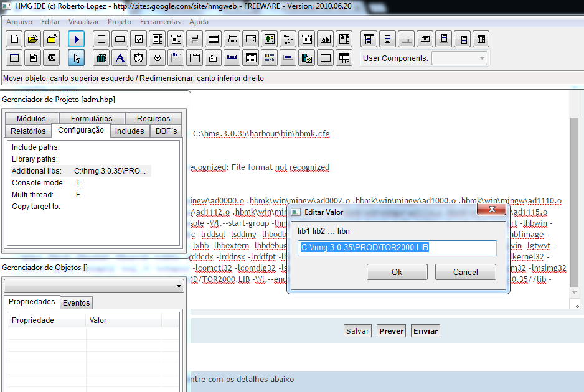
Task: Toggle the arrow pointer selection tool
Action: [76, 58]
